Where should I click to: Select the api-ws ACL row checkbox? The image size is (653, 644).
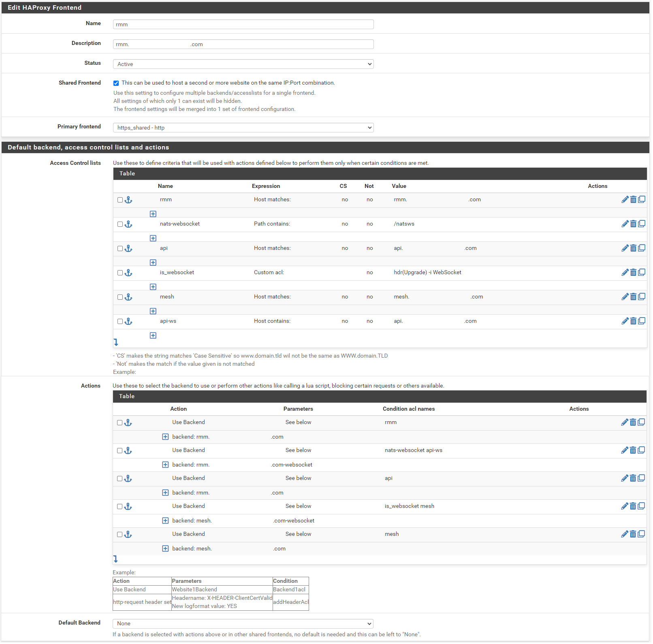tap(120, 322)
